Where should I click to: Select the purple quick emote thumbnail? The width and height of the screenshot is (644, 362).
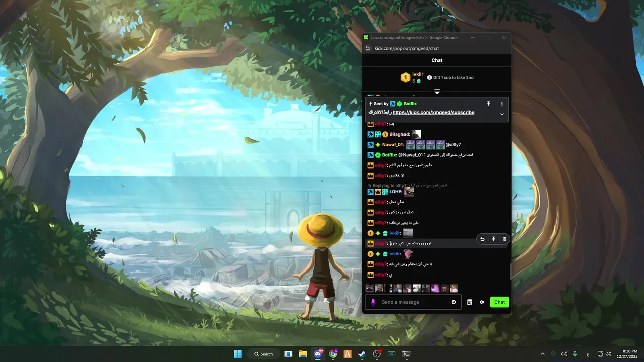(x=435, y=288)
